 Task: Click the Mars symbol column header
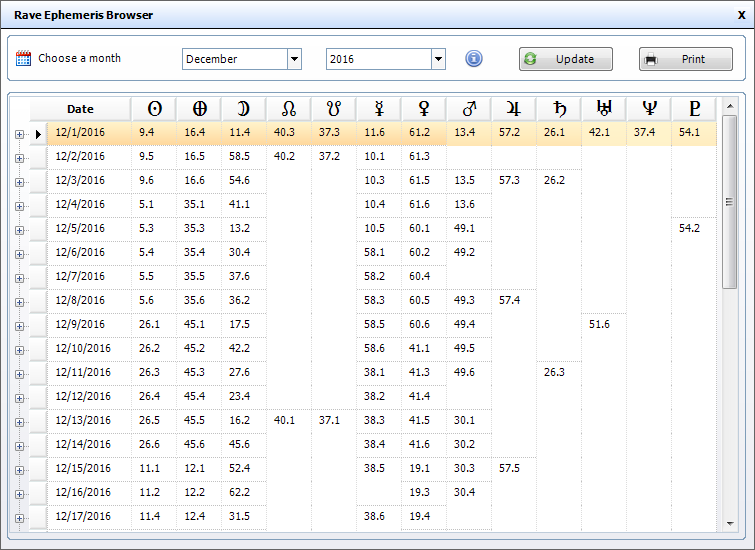tap(469, 109)
